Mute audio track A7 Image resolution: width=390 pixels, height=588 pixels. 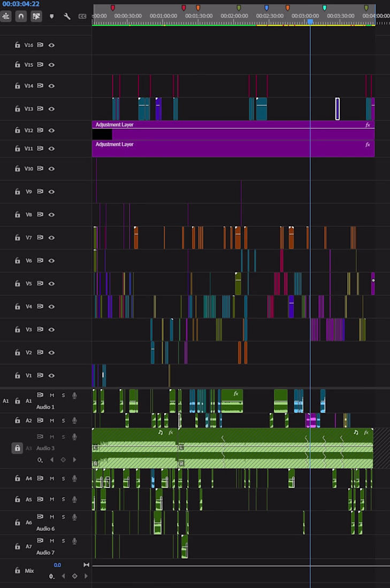52,541
